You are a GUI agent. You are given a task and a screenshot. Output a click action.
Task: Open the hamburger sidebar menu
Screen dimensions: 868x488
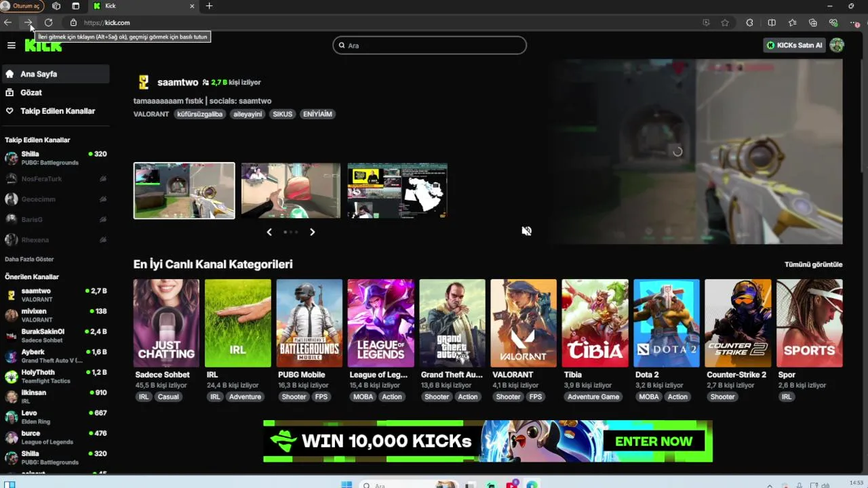(12, 45)
